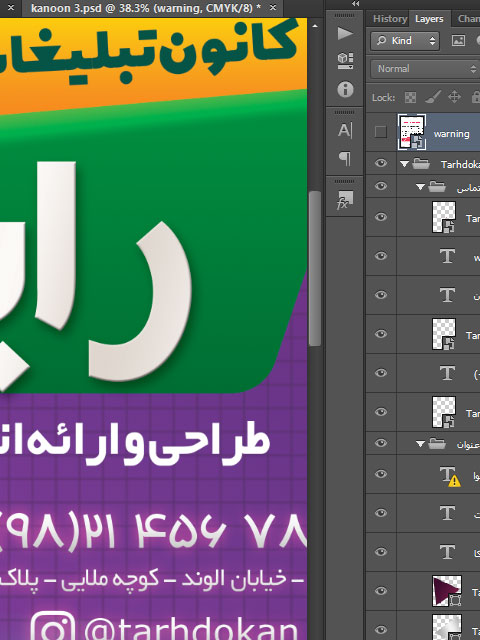Switch to the History tab
Viewport: 480px width, 640px height.
pos(390,19)
